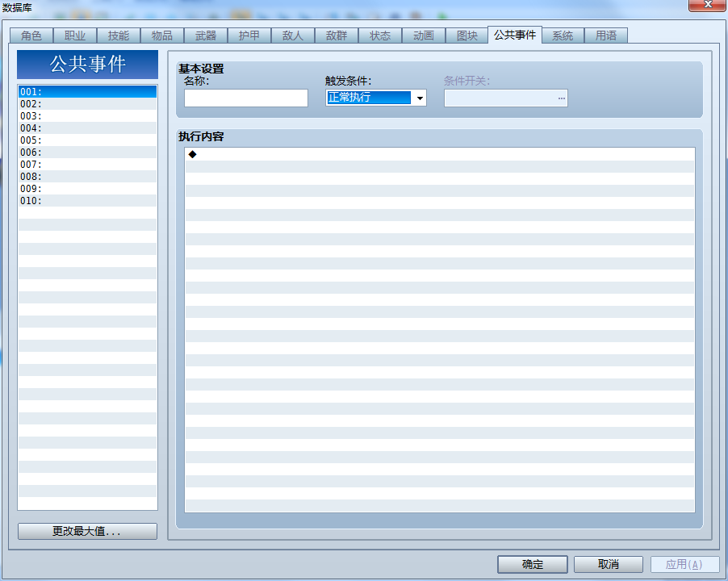Select common event 002 in list
This screenshot has height=581, width=728.
click(x=87, y=103)
